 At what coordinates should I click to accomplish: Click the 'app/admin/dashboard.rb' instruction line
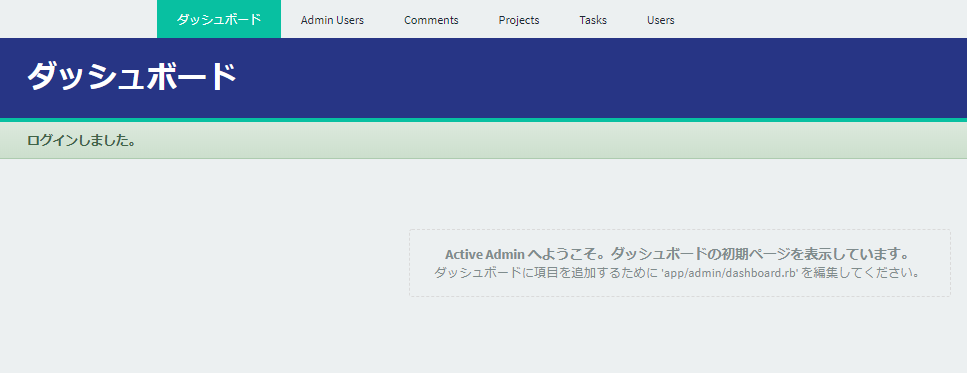[677, 273]
